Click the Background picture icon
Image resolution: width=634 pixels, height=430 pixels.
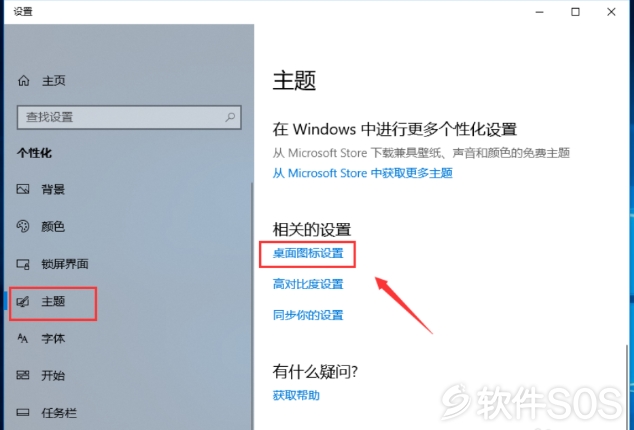point(23,189)
